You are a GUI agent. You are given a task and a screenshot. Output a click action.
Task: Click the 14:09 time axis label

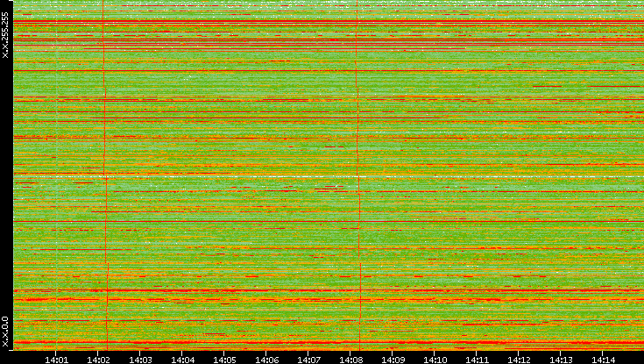393,360
